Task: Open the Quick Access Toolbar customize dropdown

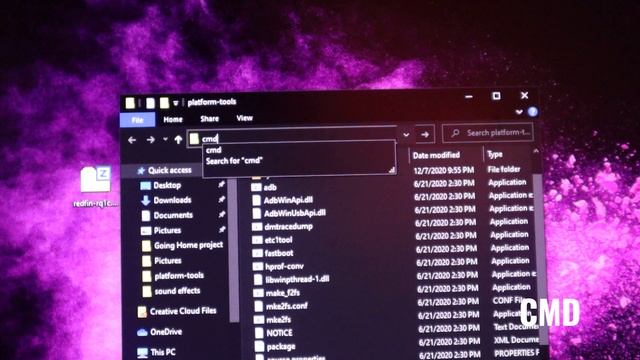Action: (176, 103)
